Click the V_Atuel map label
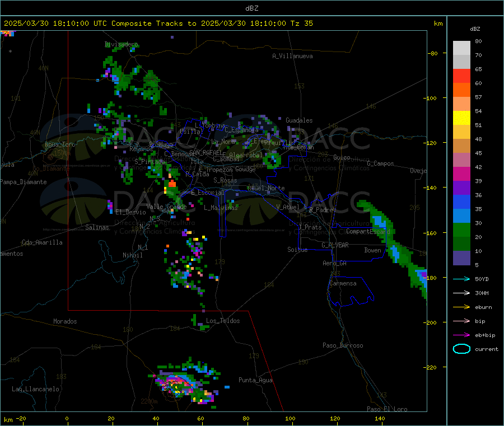Image resolution: width=504 pixels, height=426 pixels. pyautogui.click(x=288, y=207)
